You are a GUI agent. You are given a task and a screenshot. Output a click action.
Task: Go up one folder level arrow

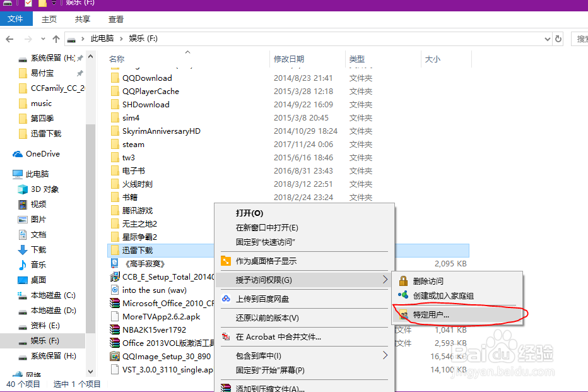click(x=56, y=39)
